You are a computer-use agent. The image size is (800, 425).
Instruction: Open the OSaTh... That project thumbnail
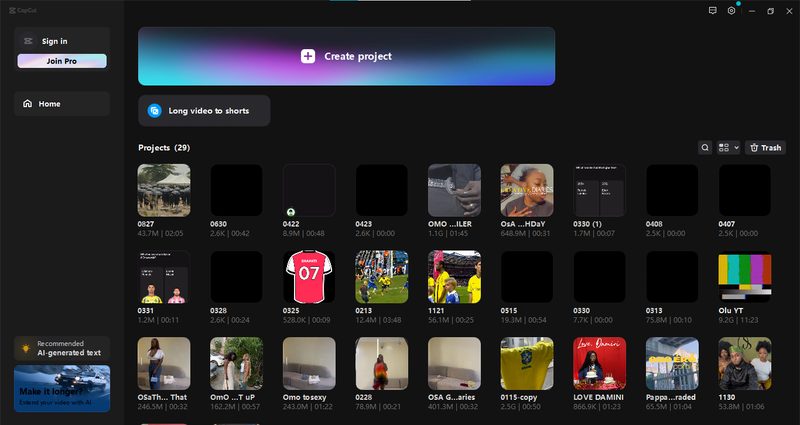[164, 364]
